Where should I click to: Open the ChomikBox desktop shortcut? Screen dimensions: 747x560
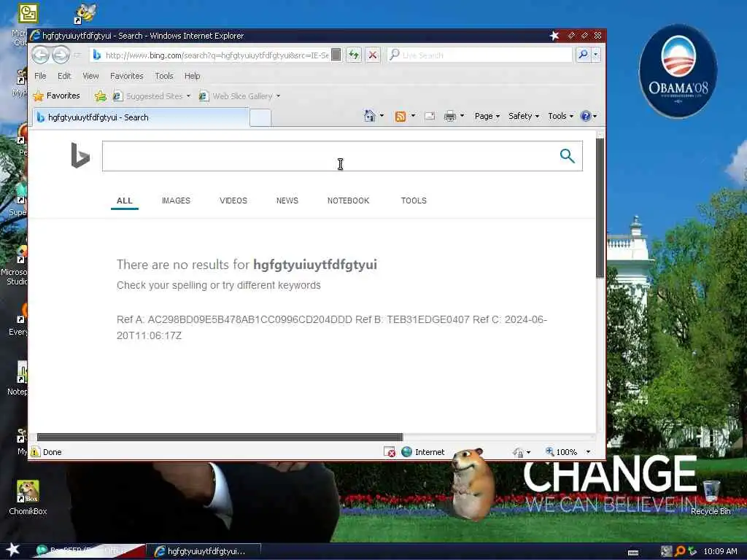28,497
